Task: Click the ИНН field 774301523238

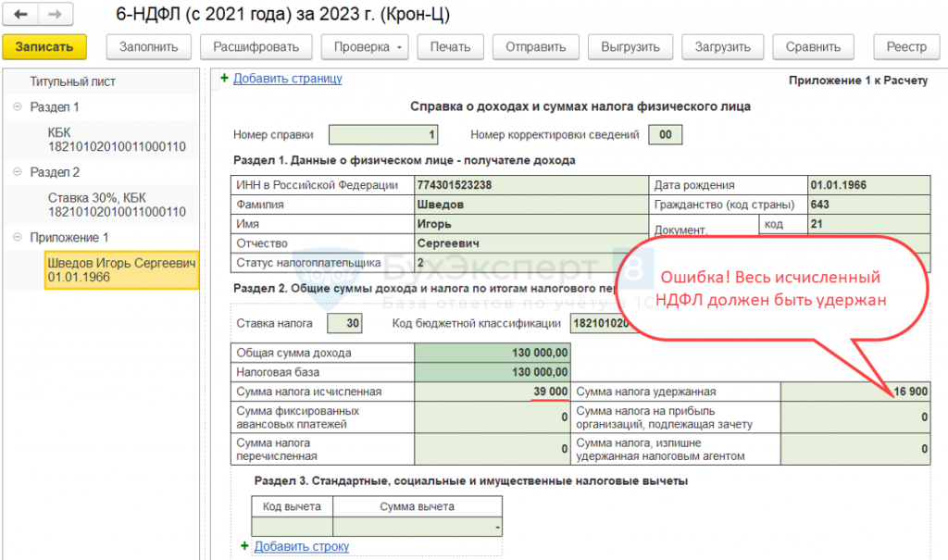Action: click(530, 185)
